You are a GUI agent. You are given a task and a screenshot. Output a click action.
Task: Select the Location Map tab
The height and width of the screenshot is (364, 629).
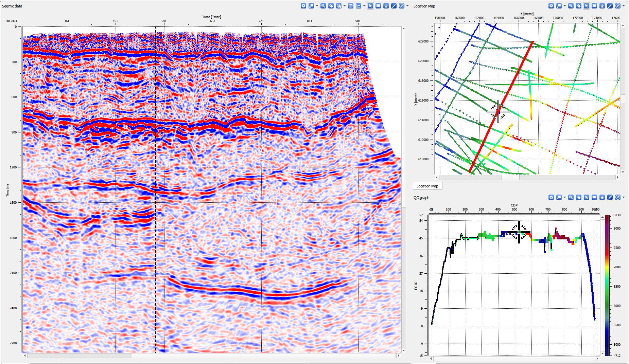[427, 186]
